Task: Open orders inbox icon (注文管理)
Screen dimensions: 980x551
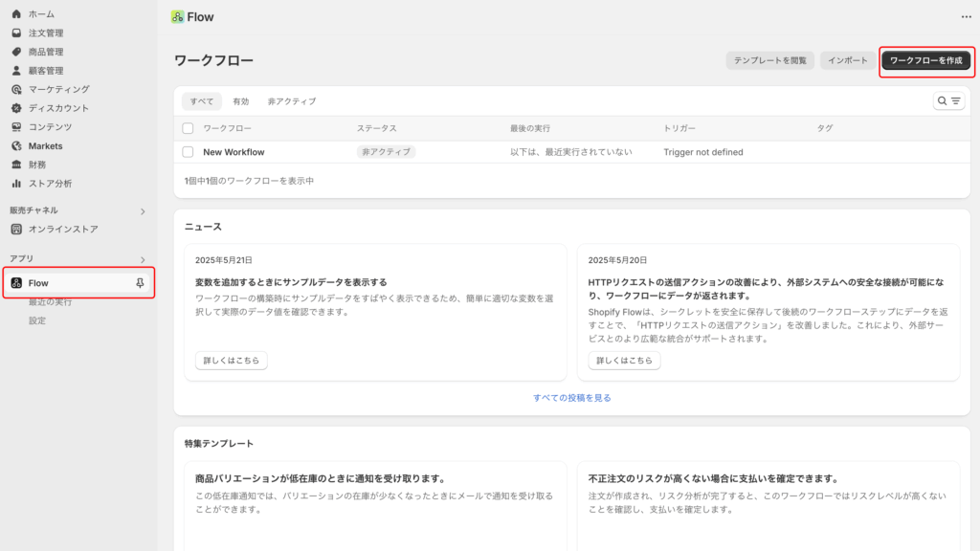Action: tap(16, 33)
